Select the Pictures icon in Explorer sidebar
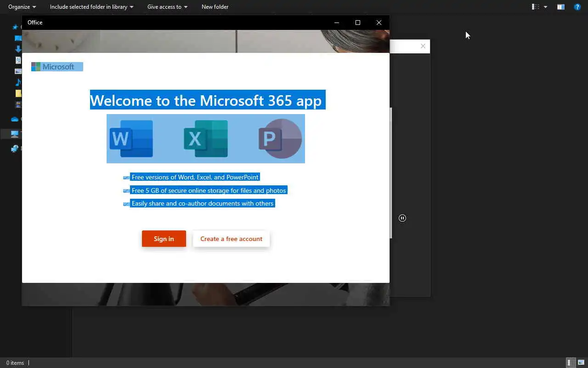This screenshot has width=588, height=368. pyautogui.click(x=18, y=71)
